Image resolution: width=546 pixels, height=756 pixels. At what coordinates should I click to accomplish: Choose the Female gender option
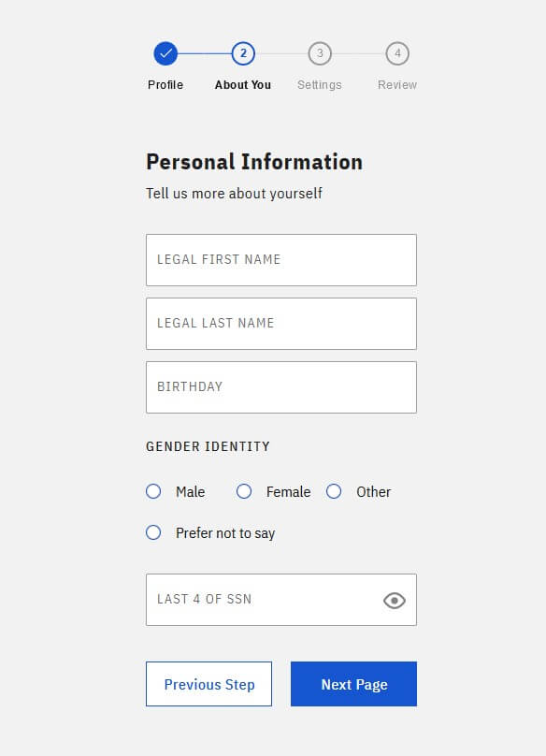[244, 491]
